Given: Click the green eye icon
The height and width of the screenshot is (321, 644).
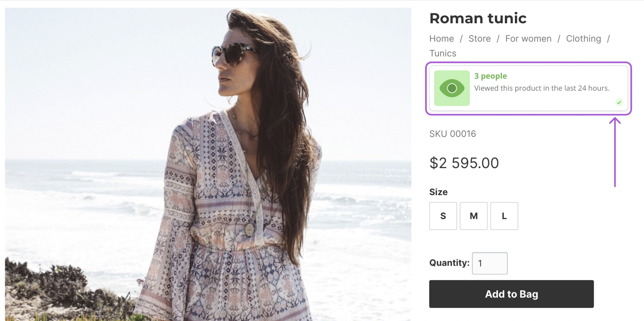Looking at the screenshot, I should point(452,88).
